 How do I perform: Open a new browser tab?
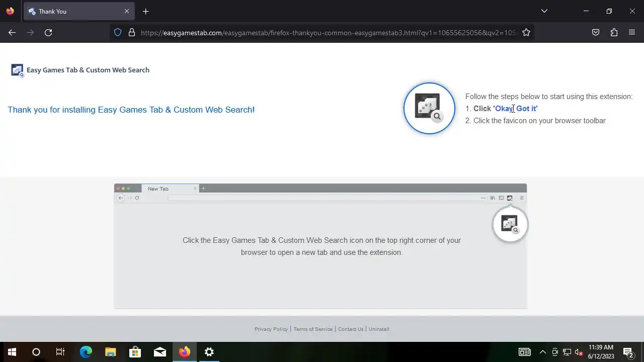[x=145, y=11]
